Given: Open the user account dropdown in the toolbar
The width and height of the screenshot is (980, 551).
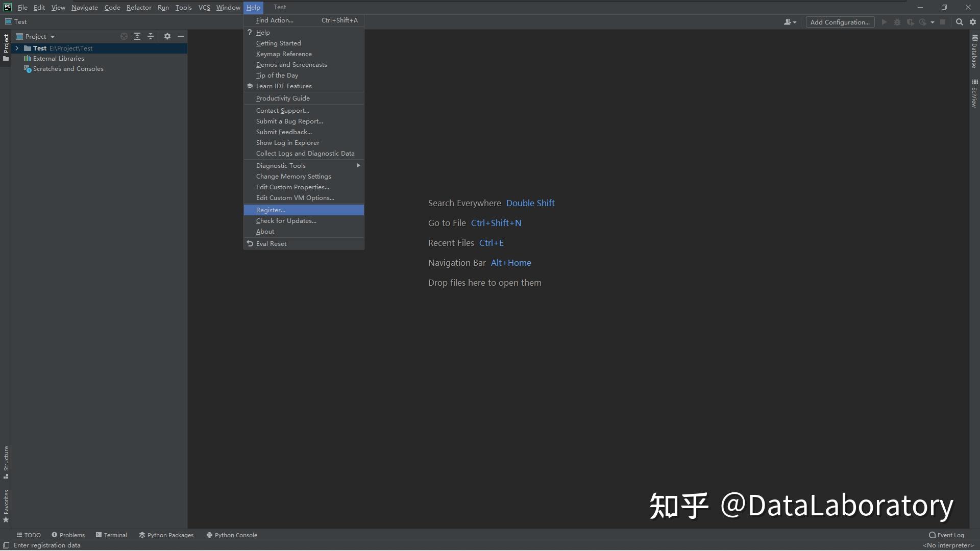Looking at the screenshot, I should click(x=789, y=22).
